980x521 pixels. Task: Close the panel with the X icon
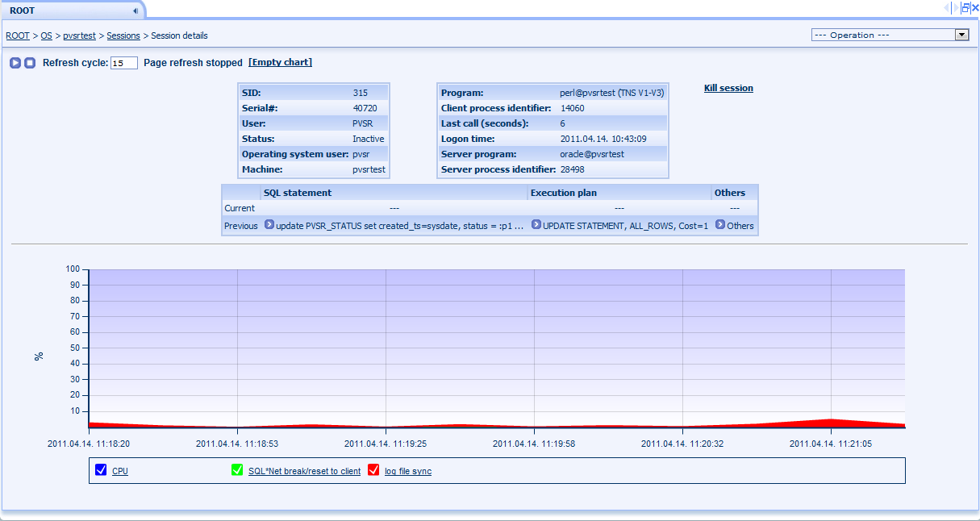click(975, 7)
